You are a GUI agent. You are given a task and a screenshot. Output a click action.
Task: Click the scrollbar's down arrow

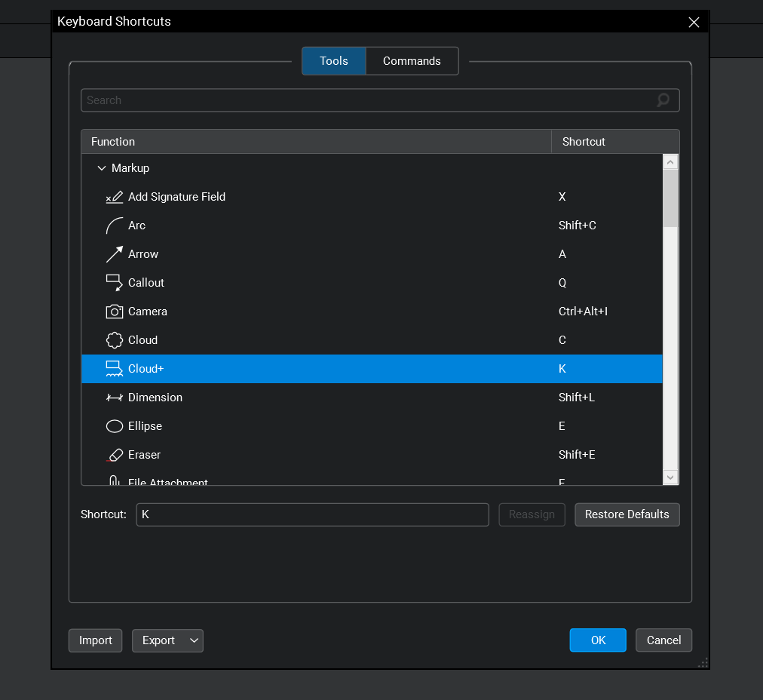670,477
